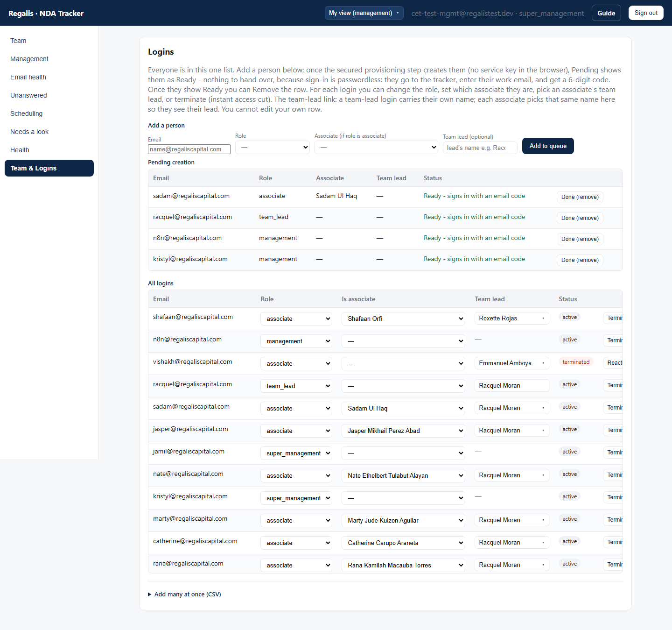This screenshot has width=672, height=630.
Task: Open Is associate dropdown showing Catherine Carupo Araneta
Action: coord(403,543)
